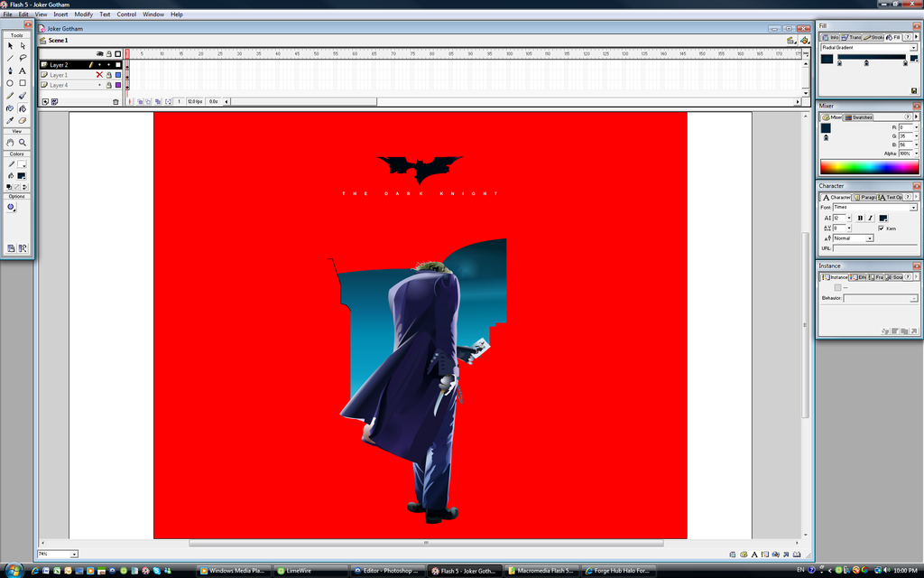Open Forge Hub Halo taskbar button
924x578 pixels.
617,571
